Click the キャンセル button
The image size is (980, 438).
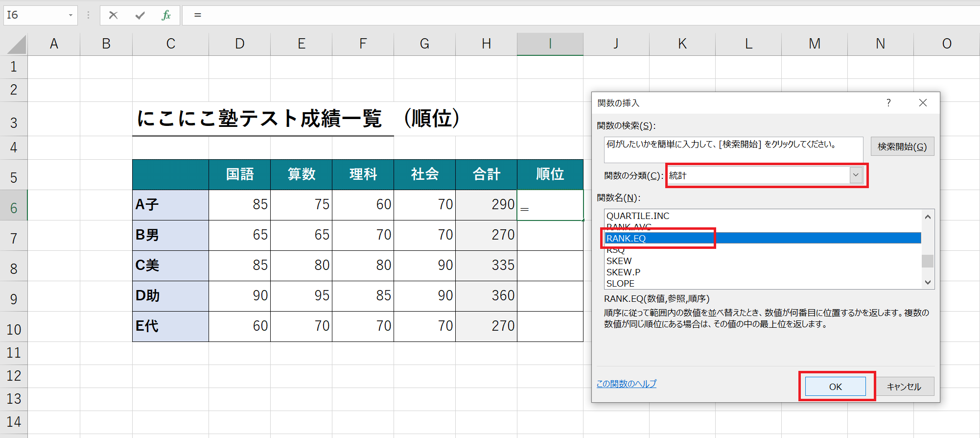tap(904, 387)
